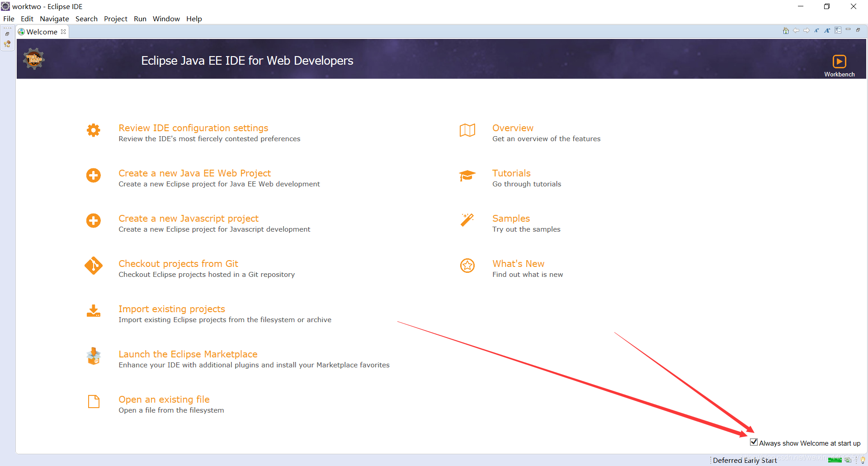Open the Run menu
This screenshot has height=466, width=868.
pyautogui.click(x=140, y=19)
